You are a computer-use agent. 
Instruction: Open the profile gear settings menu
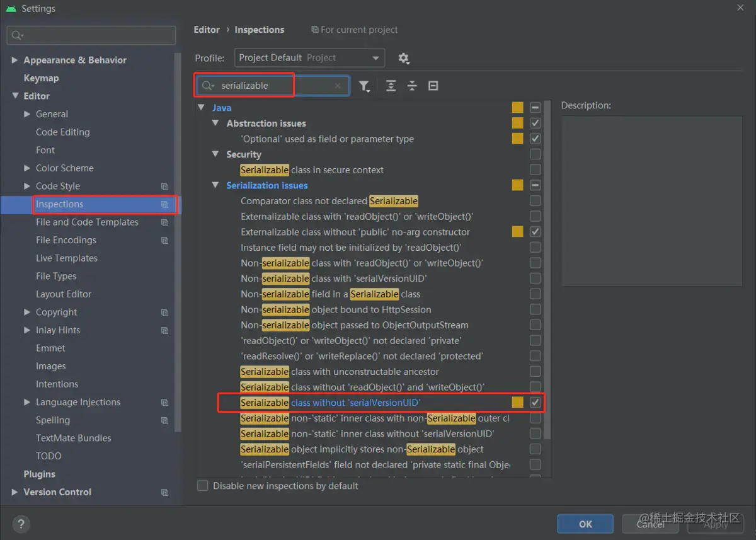[404, 58]
